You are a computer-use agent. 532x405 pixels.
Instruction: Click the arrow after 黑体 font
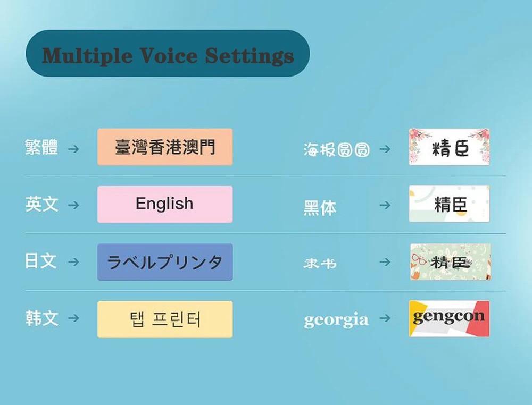click(385, 205)
